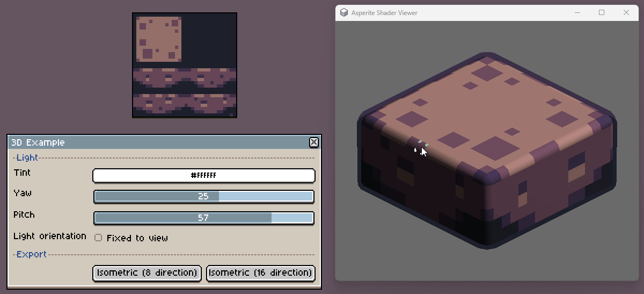Close the 3D Example dialog
The width and height of the screenshot is (644, 294).
tap(314, 142)
